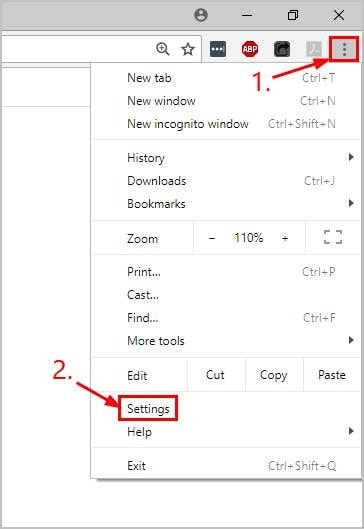Click the dark three-dots extension icon
This screenshot has height=529, width=364.
pos(218,49)
